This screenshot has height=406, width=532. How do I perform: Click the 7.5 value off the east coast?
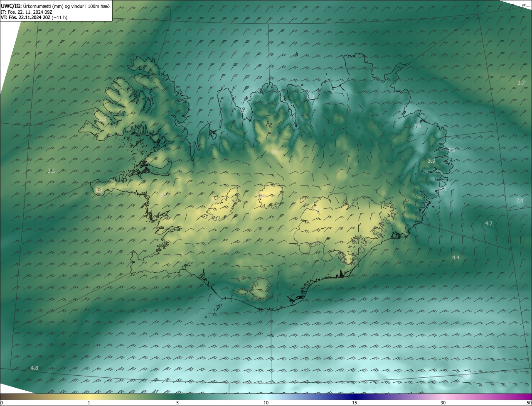pos(451,150)
